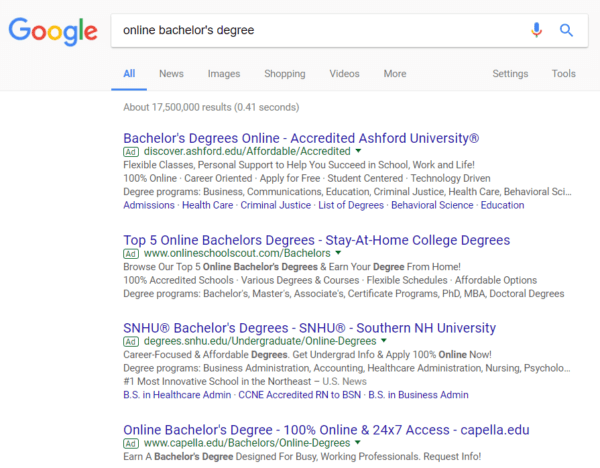
Task: Open the CCNE Accredited RN to BSN sitelink
Action: tap(300, 395)
